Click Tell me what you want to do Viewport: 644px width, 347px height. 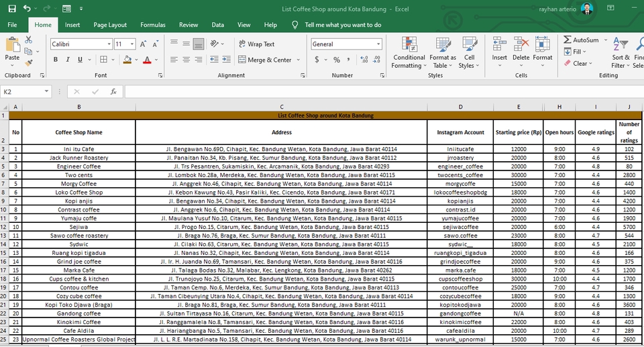click(343, 25)
